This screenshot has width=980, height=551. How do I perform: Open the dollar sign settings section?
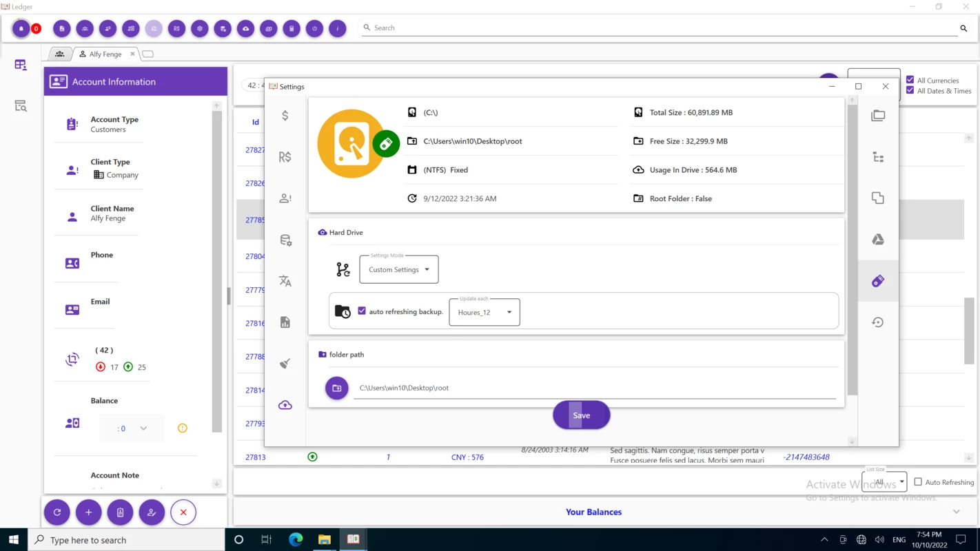285,116
